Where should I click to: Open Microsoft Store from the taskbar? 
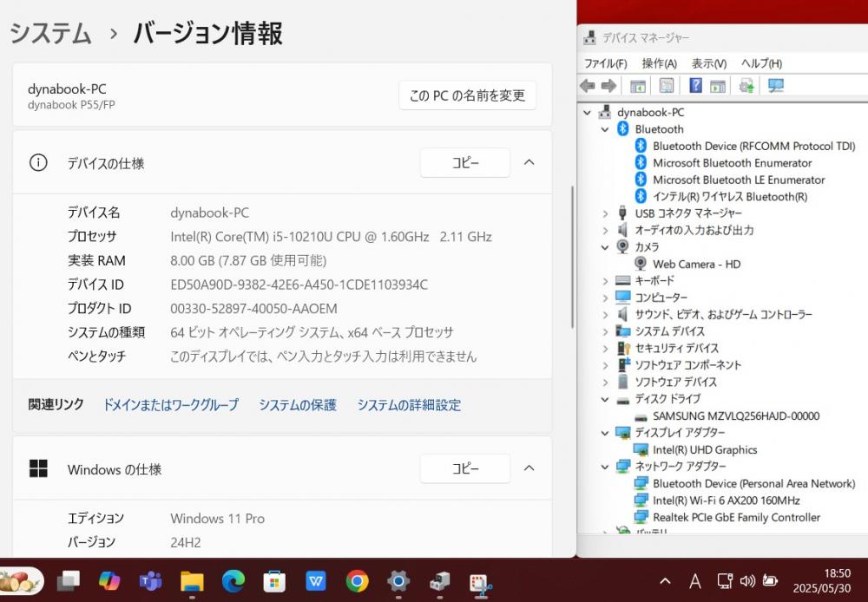coord(274,581)
